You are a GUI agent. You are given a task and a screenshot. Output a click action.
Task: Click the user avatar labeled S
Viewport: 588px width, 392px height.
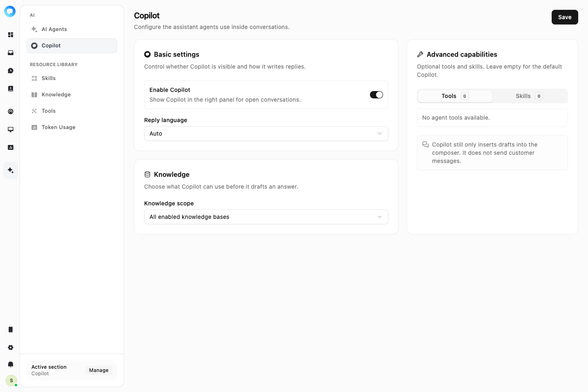(x=11, y=381)
